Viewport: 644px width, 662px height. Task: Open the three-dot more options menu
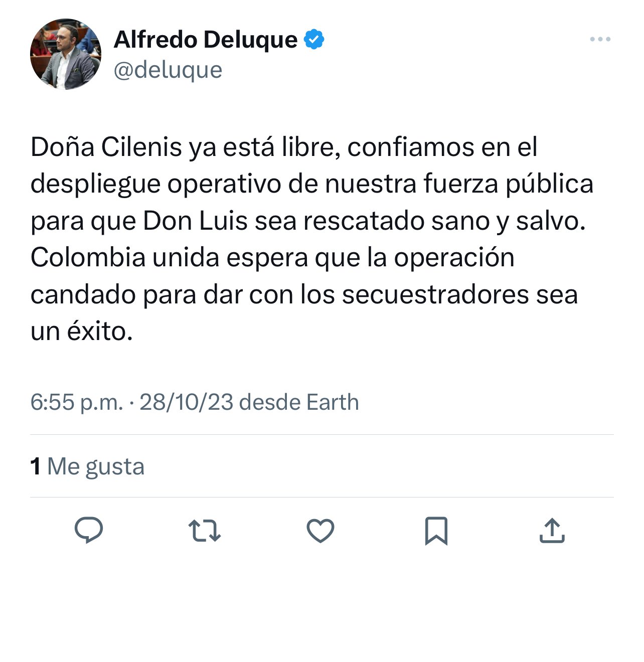click(x=600, y=39)
